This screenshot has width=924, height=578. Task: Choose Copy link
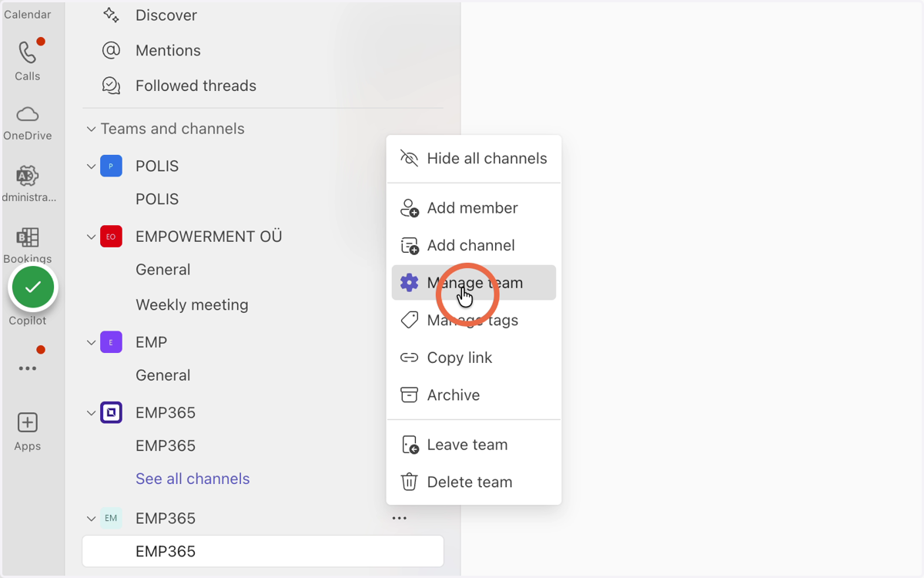click(x=474, y=358)
